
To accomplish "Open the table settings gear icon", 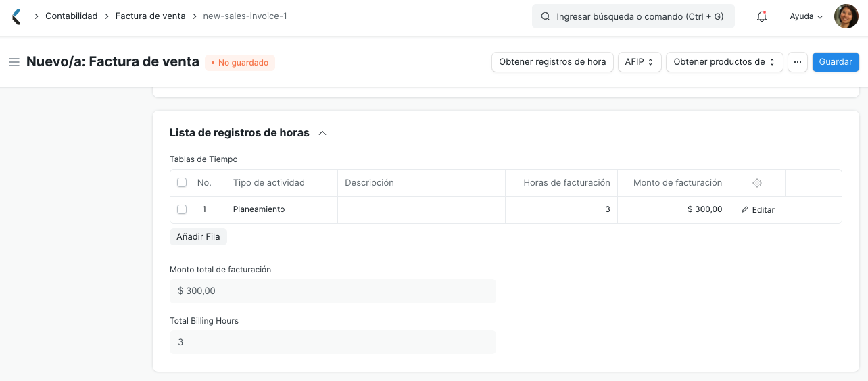I will pyautogui.click(x=757, y=183).
